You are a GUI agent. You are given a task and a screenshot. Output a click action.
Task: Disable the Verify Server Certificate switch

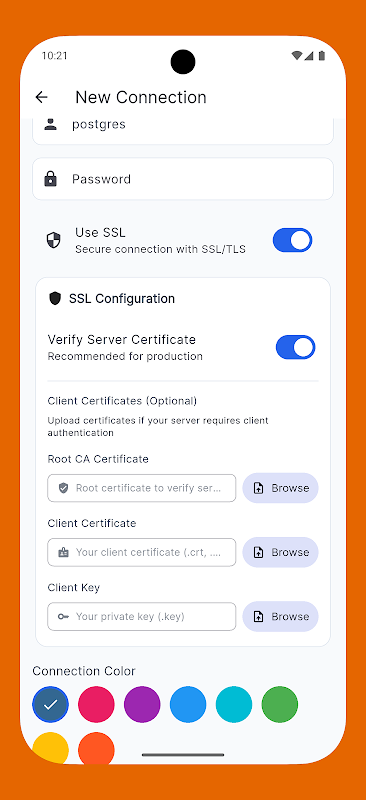tap(296, 347)
